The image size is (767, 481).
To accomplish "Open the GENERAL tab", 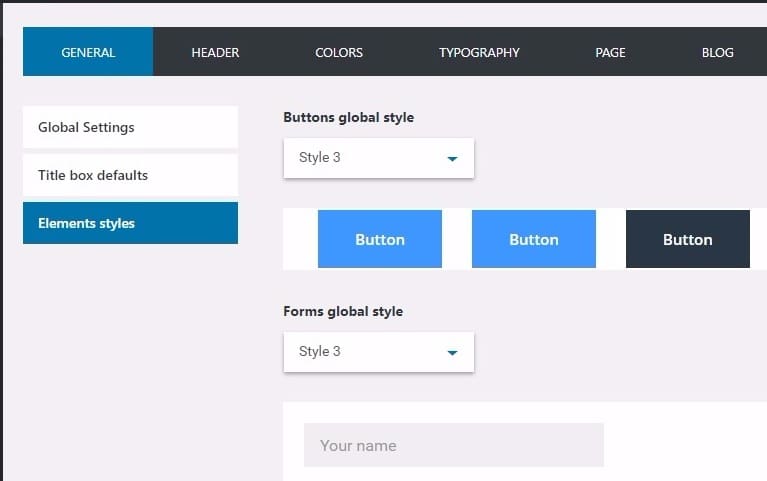I will (x=88, y=52).
